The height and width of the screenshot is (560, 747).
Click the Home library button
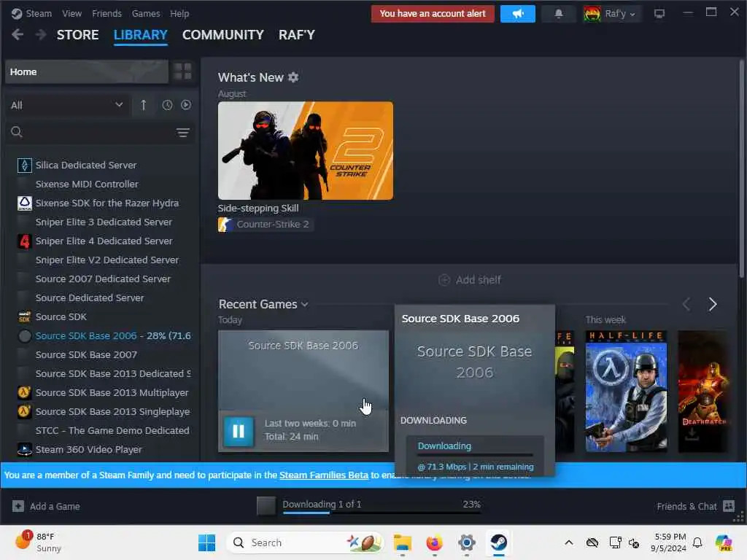(x=87, y=72)
